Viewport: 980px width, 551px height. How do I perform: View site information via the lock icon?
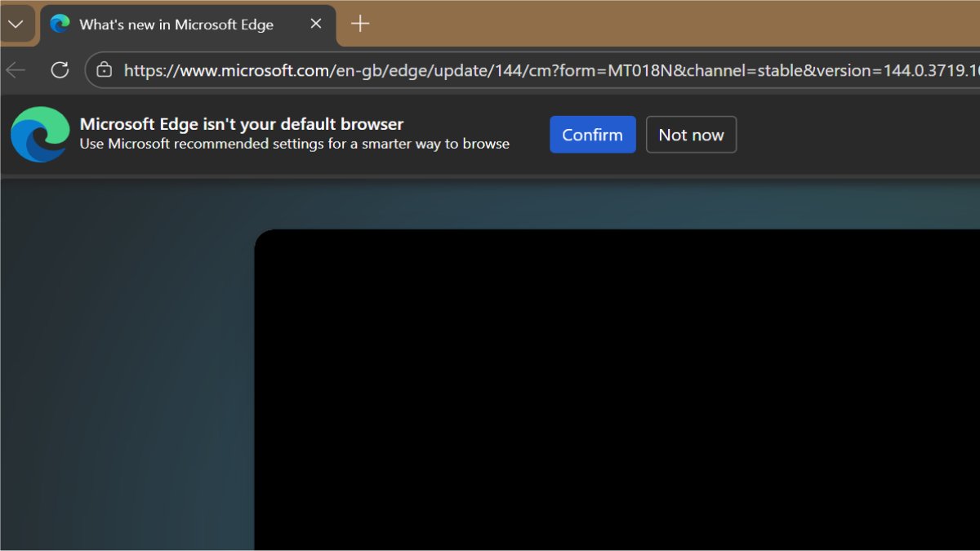tap(104, 70)
